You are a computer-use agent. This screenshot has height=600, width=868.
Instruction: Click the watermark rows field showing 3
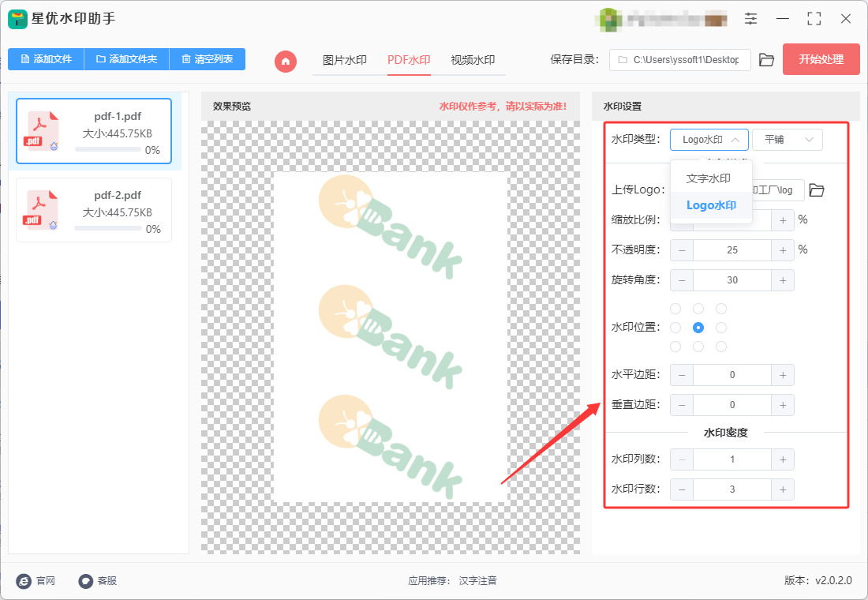point(732,489)
